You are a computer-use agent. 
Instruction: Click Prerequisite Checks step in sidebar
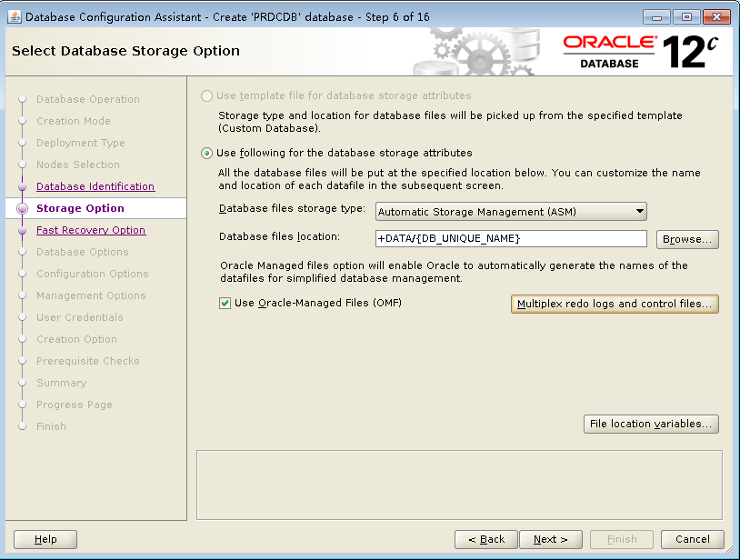point(88,361)
